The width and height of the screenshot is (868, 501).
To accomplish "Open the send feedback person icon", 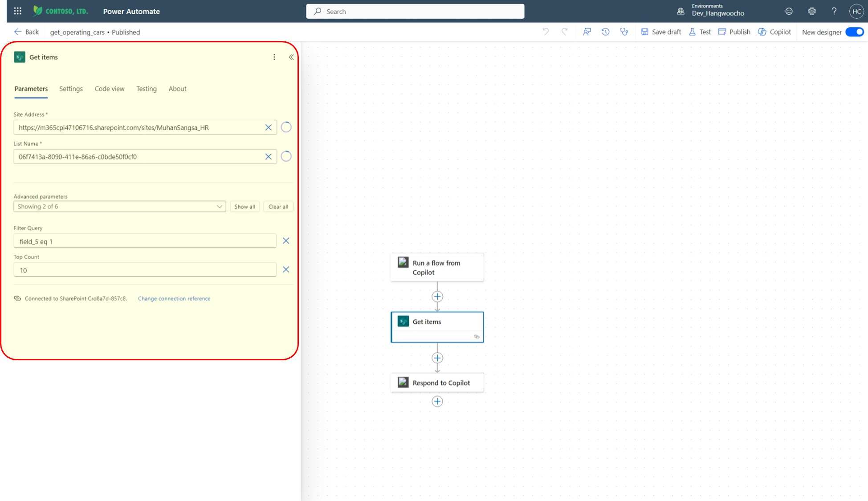I will pos(587,32).
